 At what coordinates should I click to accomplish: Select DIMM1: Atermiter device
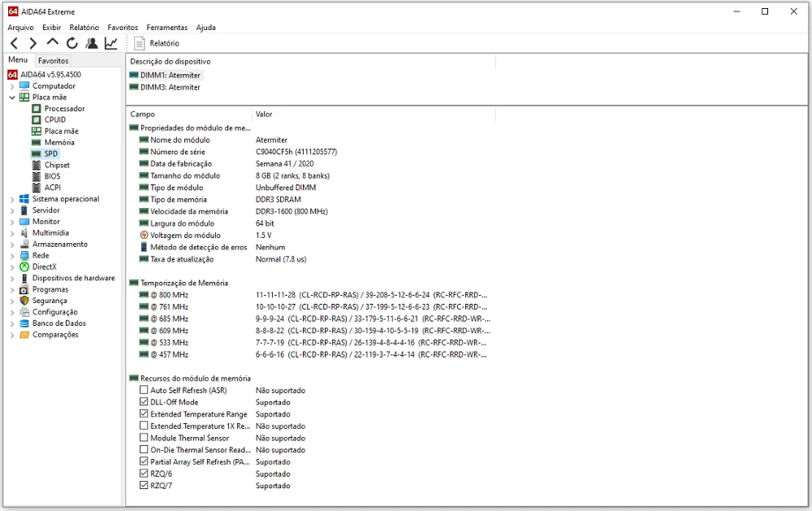(165, 75)
